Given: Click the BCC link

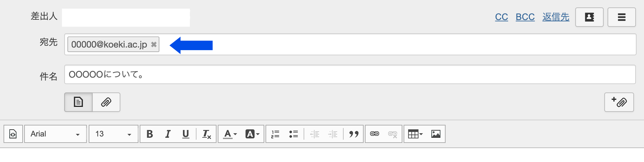Looking at the screenshot, I should [x=525, y=17].
